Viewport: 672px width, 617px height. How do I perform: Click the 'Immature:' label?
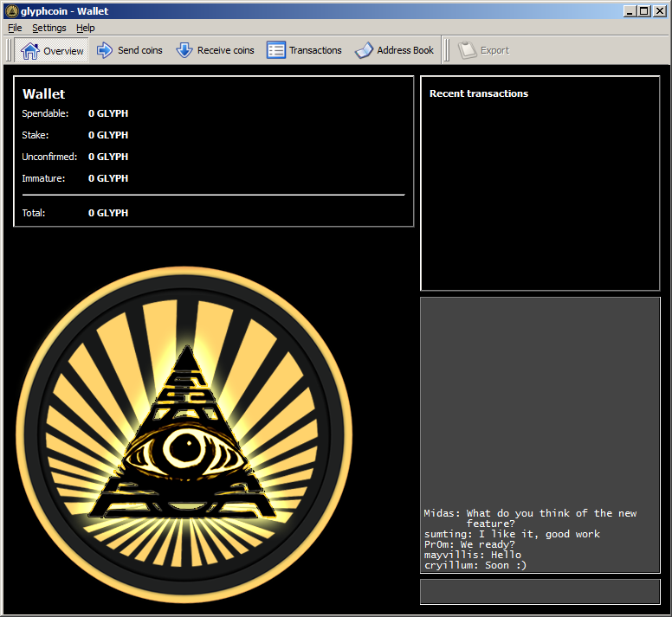(43, 178)
